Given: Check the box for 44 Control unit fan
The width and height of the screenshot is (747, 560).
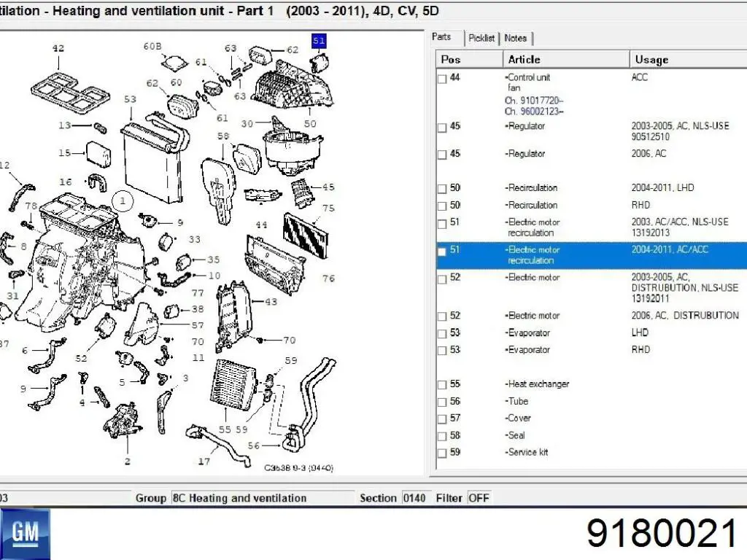Looking at the screenshot, I should pyautogui.click(x=442, y=79).
